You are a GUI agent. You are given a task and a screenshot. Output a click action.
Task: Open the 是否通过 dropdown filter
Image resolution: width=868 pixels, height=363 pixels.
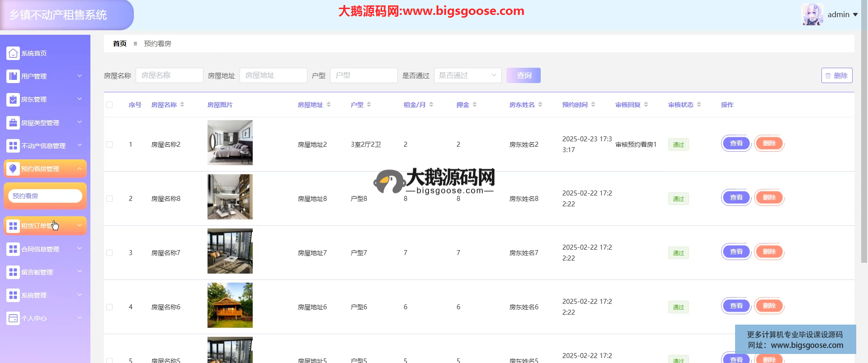tap(467, 75)
